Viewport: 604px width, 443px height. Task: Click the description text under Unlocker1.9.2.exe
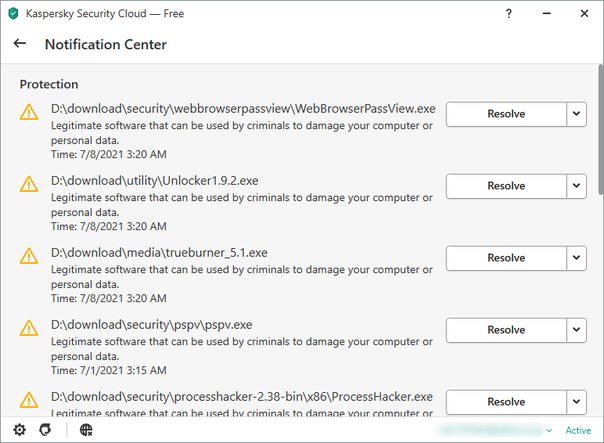click(x=242, y=205)
